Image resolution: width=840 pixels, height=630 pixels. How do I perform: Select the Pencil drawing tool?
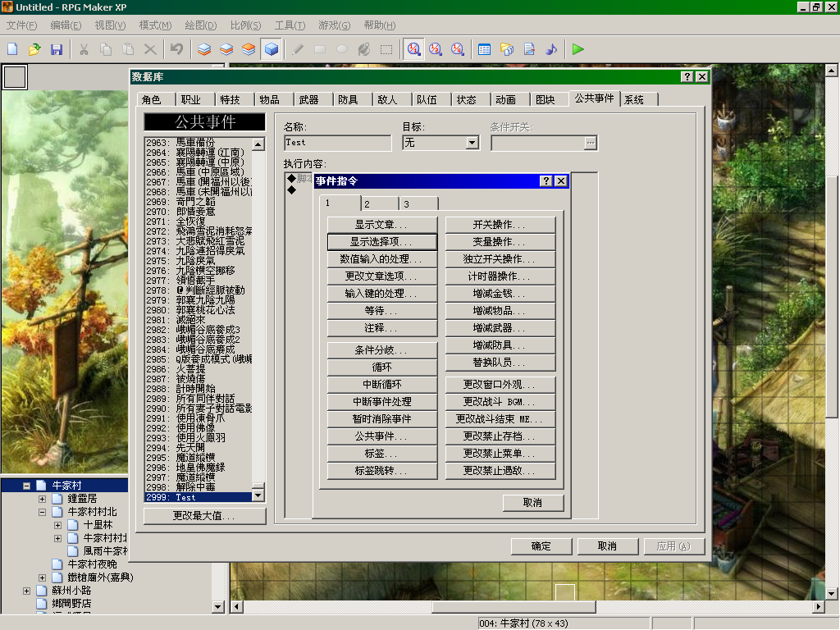pyautogui.click(x=298, y=49)
